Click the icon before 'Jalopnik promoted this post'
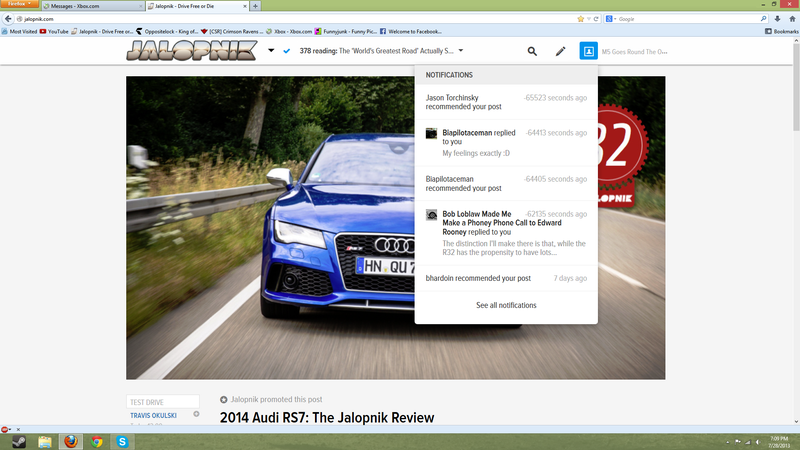This screenshot has height=450, width=800. tap(223, 399)
